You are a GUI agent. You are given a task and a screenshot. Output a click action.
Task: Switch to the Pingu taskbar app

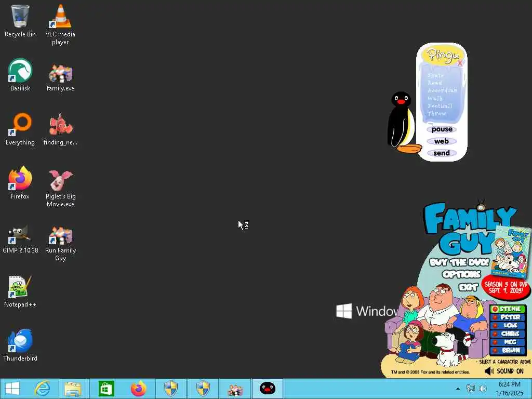point(268,389)
